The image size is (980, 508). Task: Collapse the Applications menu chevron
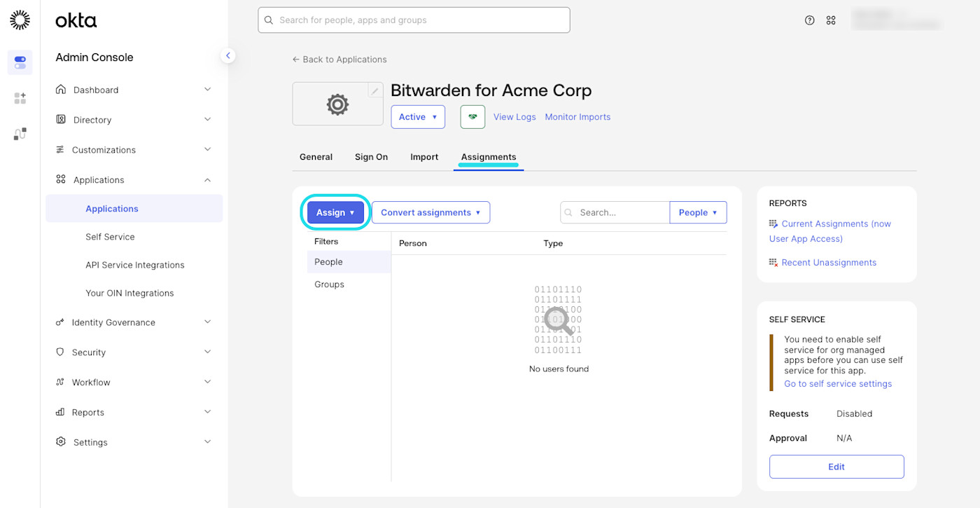tap(207, 180)
